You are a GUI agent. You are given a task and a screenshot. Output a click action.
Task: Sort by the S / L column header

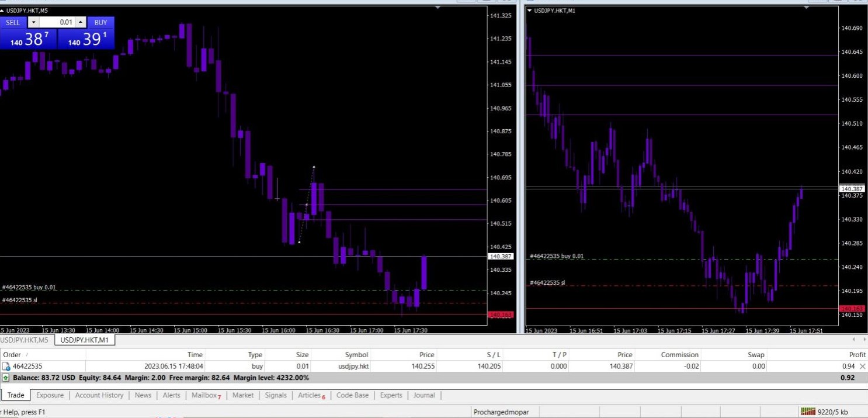pos(494,355)
